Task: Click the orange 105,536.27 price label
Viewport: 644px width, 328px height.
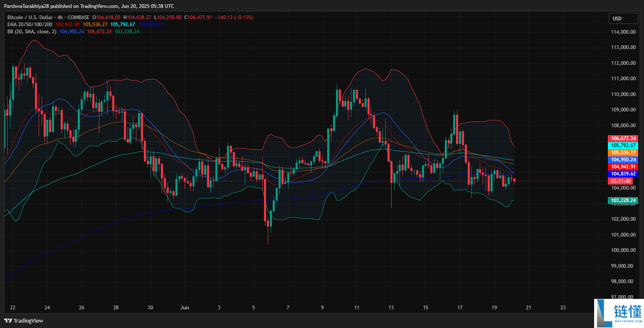Action: (x=622, y=153)
